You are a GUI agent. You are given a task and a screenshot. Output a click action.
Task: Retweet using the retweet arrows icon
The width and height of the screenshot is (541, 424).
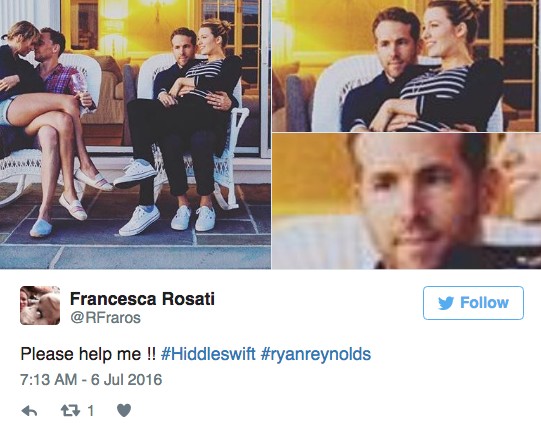(70, 411)
